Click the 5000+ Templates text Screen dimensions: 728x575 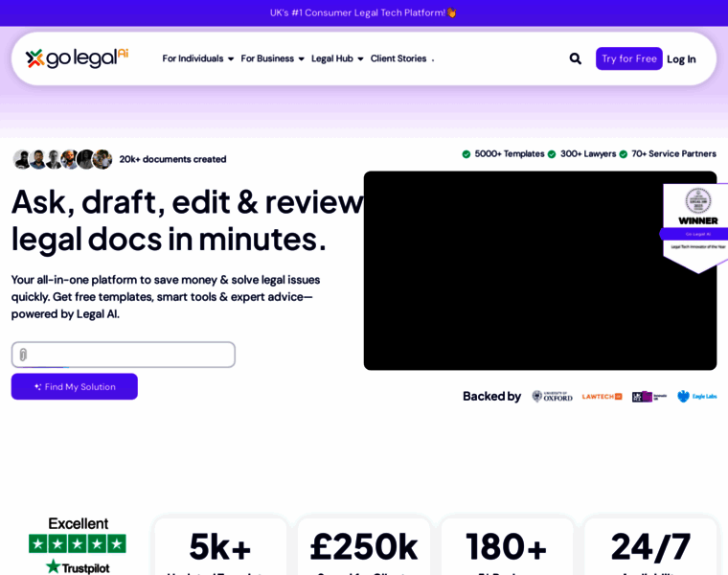click(510, 153)
